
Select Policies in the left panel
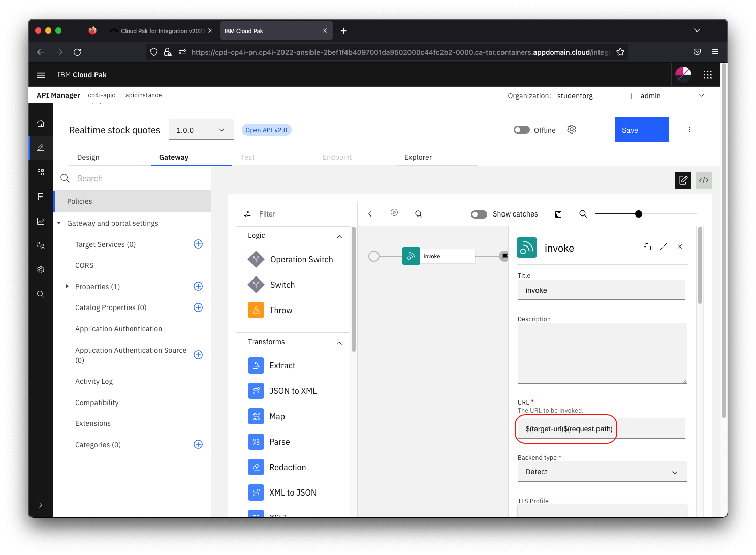(x=132, y=201)
